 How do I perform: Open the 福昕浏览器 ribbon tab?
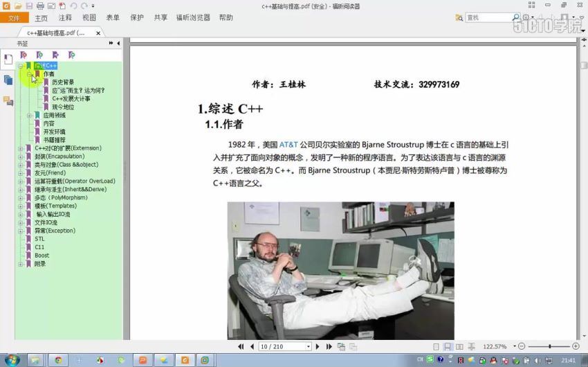tap(193, 17)
